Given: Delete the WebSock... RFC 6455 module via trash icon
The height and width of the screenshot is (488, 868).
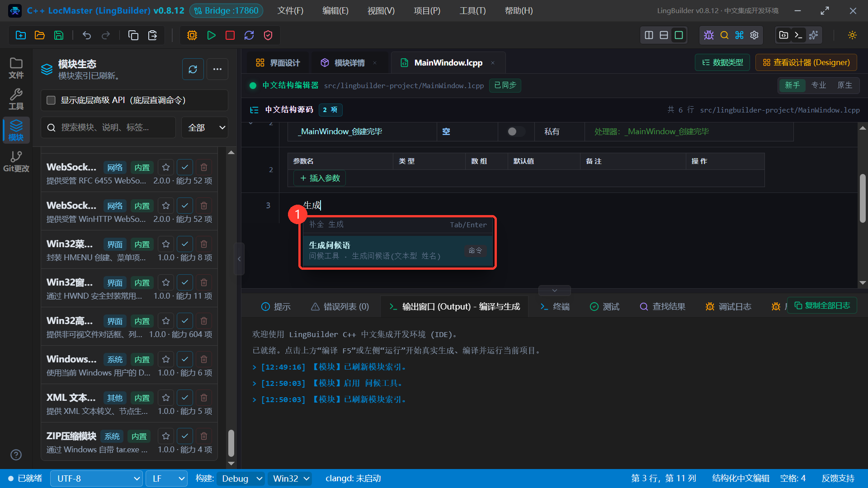Looking at the screenshot, I should (x=204, y=167).
